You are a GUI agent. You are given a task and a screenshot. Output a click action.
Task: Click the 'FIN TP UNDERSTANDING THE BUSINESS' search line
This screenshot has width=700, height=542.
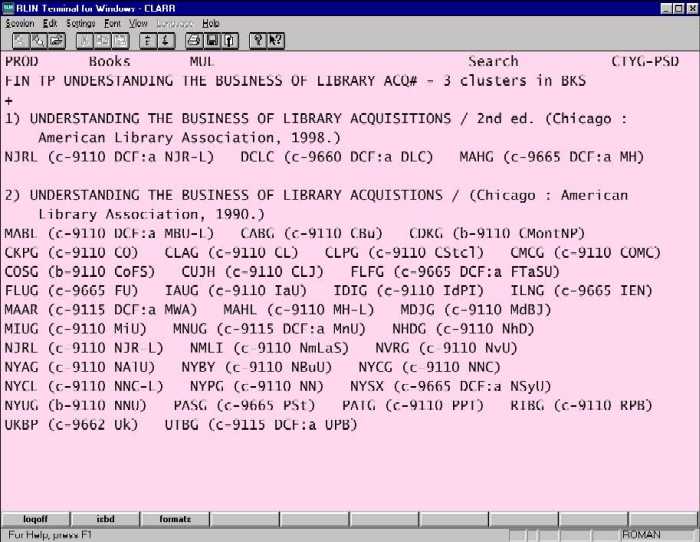coord(295,81)
